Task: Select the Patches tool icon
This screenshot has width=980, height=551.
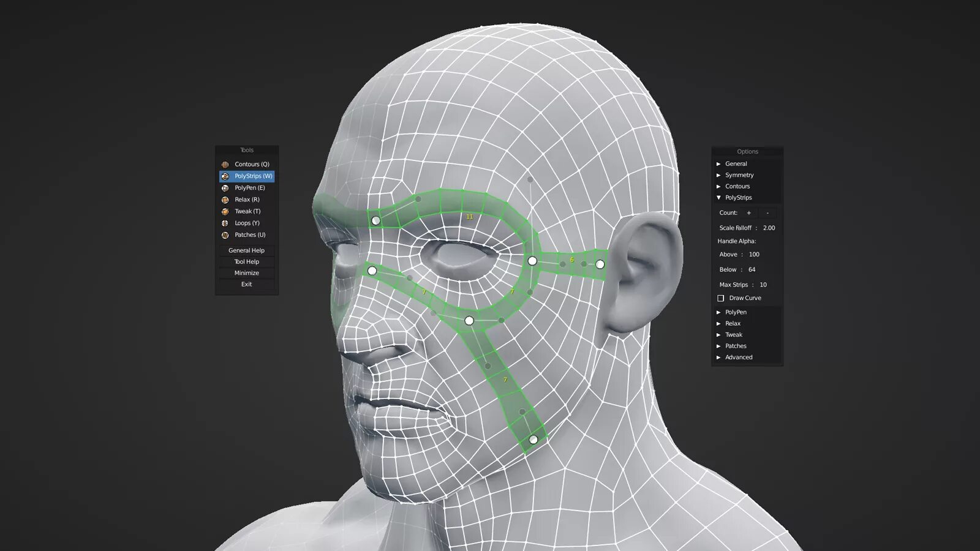Action: pos(225,235)
